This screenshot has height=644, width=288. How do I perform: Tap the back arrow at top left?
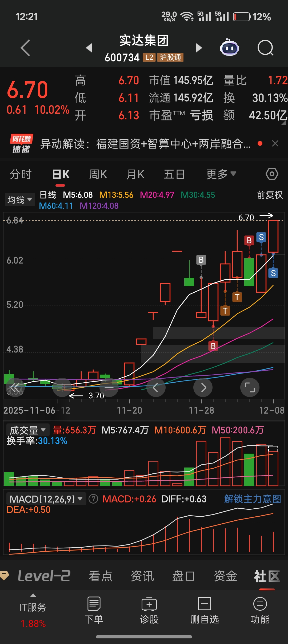(25, 48)
